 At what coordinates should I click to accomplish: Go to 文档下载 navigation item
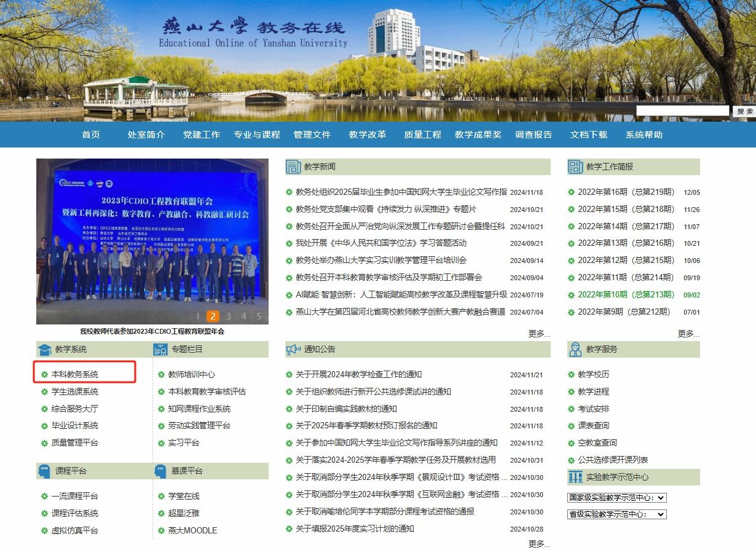pos(588,135)
